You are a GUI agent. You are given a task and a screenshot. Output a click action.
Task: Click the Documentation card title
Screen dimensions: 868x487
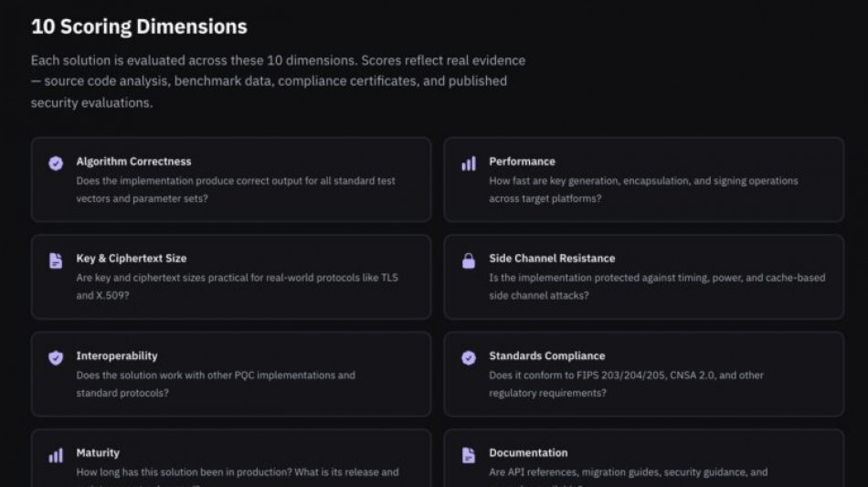pyautogui.click(x=528, y=452)
